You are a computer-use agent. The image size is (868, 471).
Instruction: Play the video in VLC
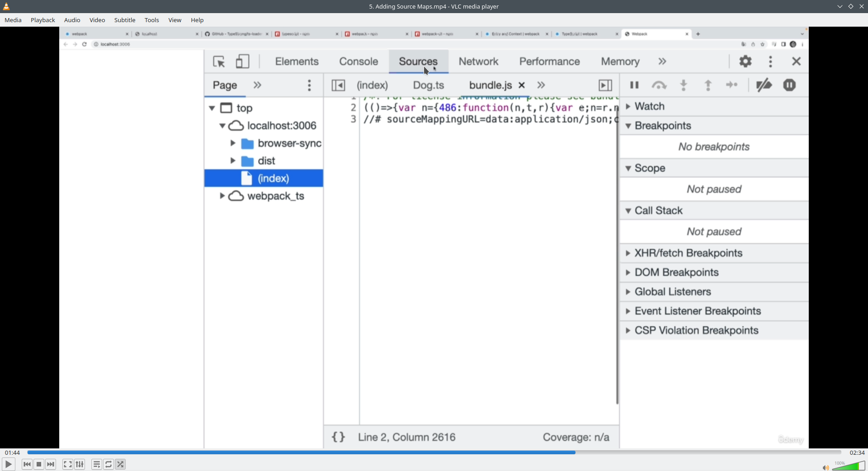click(8, 464)
